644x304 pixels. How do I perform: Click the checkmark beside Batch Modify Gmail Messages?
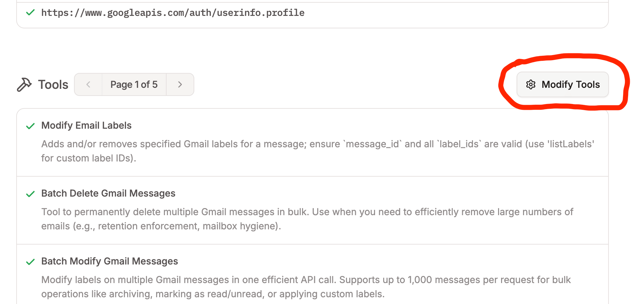pos(30,262)
